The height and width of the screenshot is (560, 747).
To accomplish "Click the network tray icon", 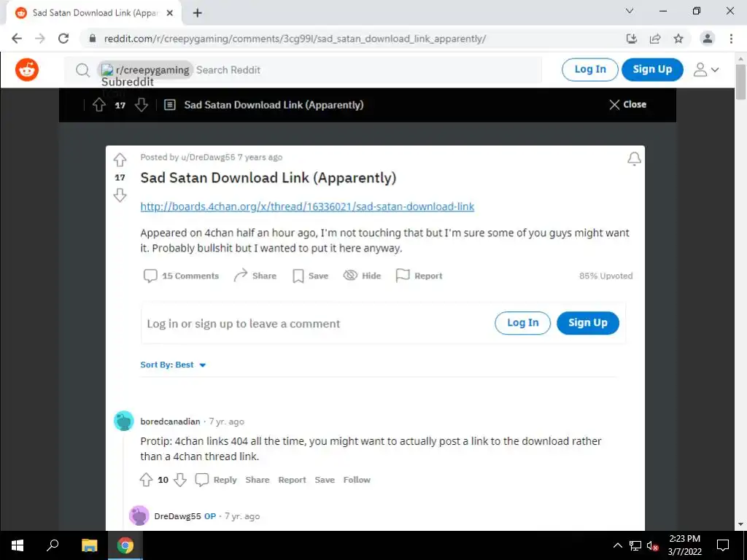I will 635,545.
